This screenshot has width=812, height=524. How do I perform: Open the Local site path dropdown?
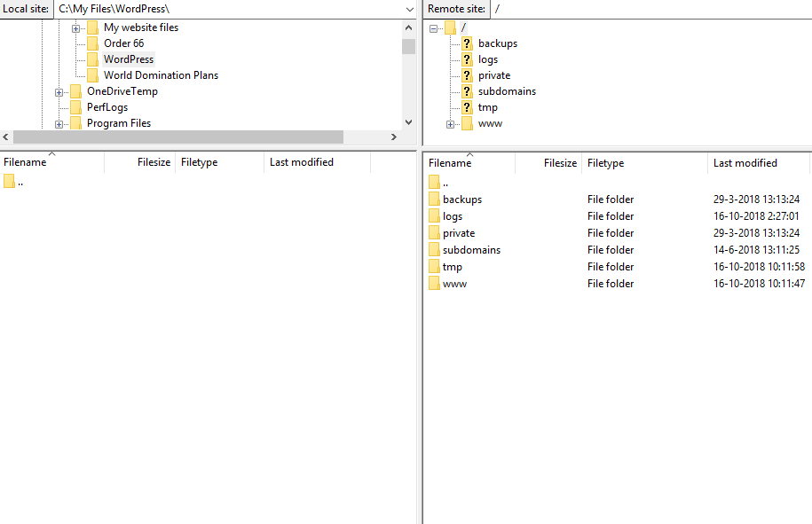(410, 10)
